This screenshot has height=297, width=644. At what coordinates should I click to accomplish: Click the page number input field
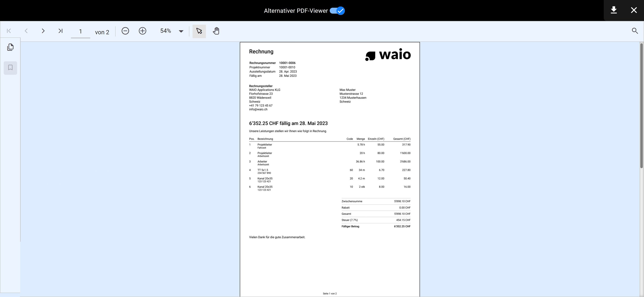coord(80,31)
